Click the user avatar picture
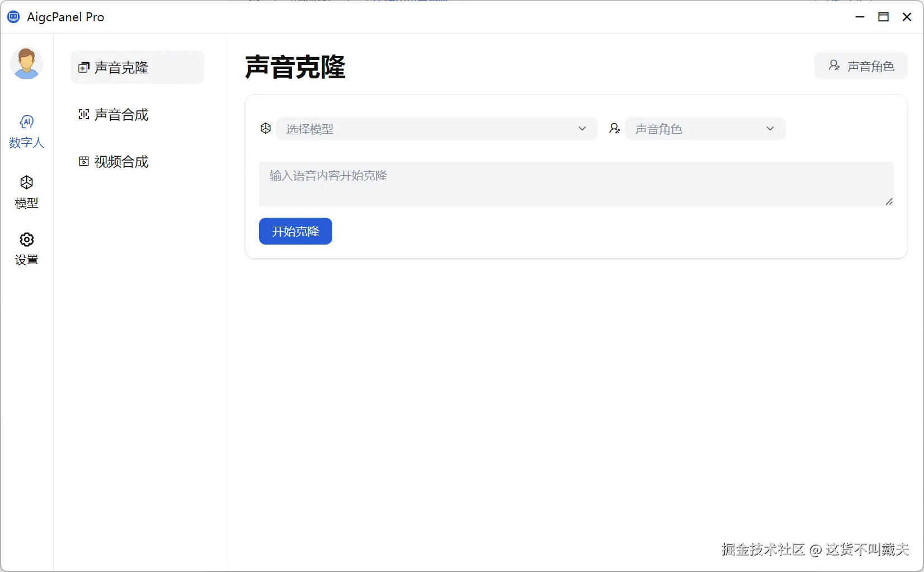The height and width of the screenshot is (572, 924). [26, 63]
